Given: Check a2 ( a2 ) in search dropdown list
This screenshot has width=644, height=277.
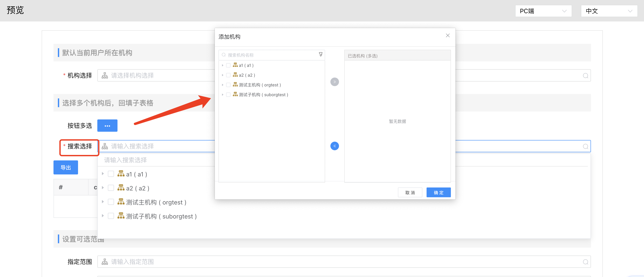Looking at the screenshot, I should tap(111, 188).
